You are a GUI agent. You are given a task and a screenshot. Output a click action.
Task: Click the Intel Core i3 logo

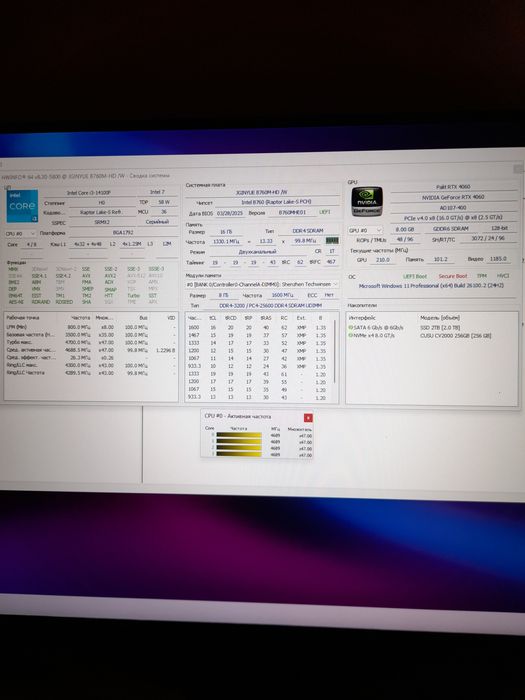click(22, 206)
